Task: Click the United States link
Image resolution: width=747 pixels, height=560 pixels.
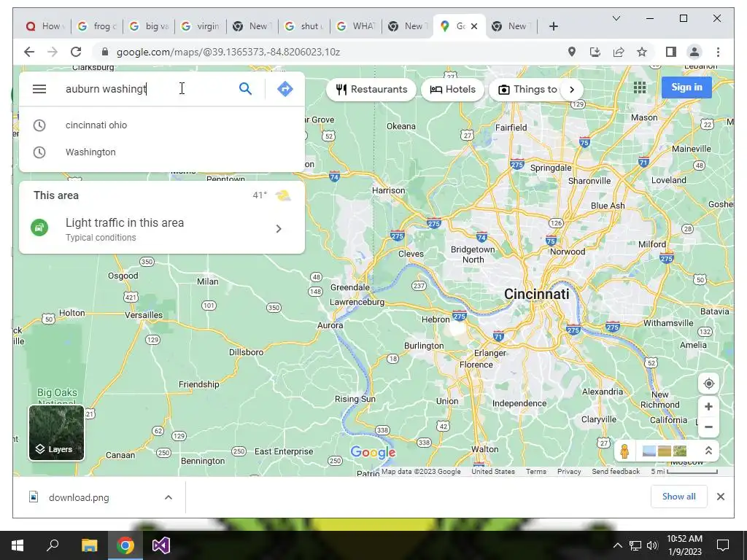Action: click(x=493, y=472)
